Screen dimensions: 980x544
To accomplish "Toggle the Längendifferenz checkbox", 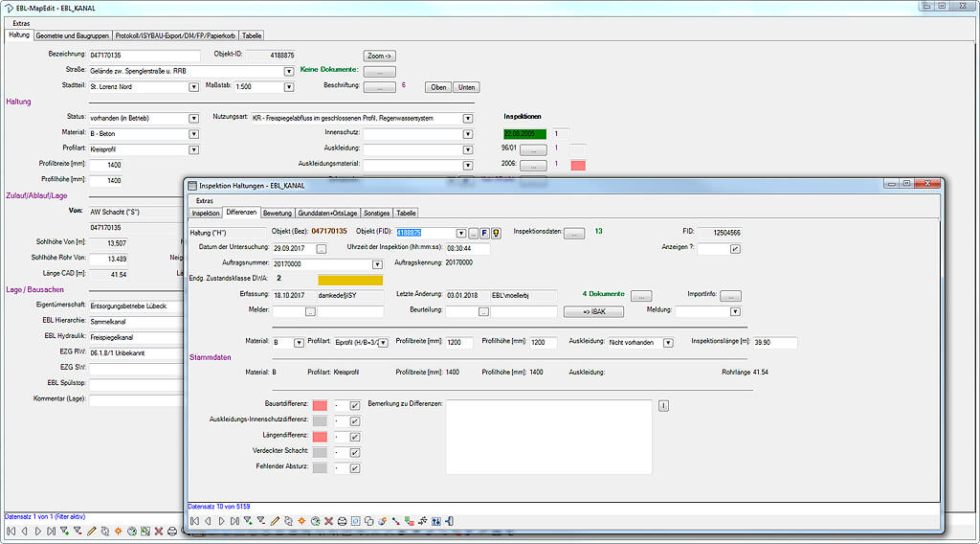I will click(x=355, y=437).
